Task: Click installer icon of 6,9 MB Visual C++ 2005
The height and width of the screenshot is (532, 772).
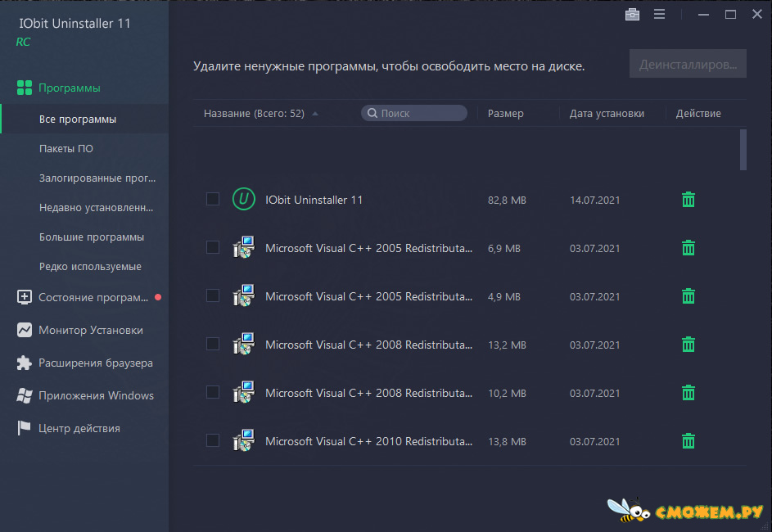Action: point(244,247)
